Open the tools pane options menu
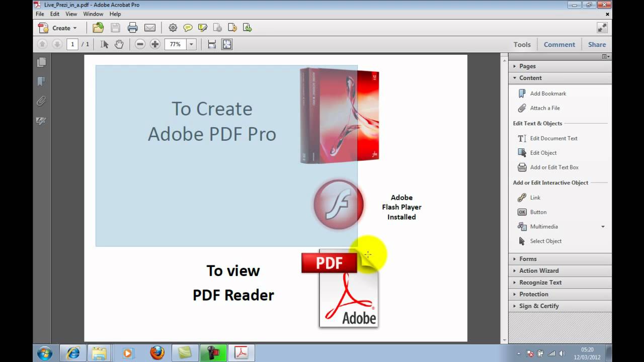Viewport: 644px width, 362px height. (x=606, y=57)
